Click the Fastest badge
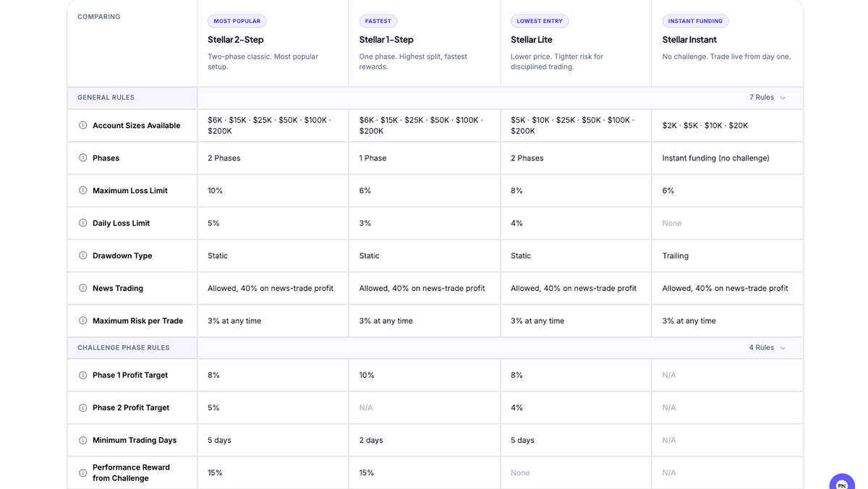This screenshot has width=868, height=489. click(378, 21)
